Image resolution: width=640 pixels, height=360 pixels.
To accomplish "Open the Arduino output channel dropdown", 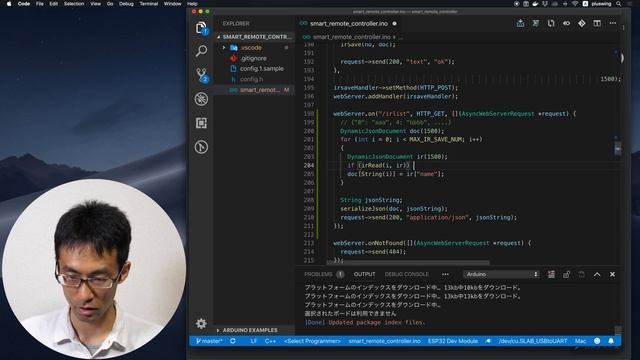I will 501,274.
